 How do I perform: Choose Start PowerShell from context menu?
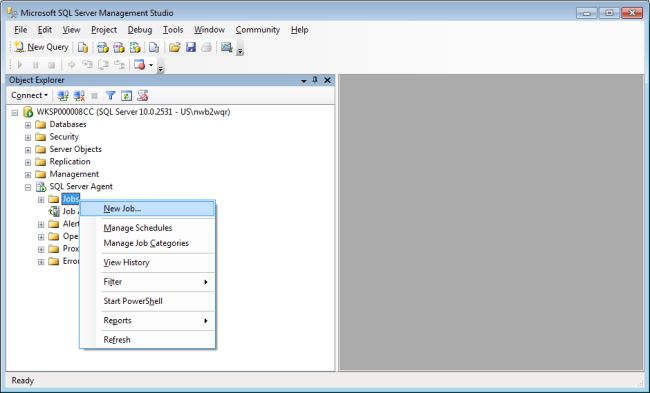click(x=148, y=301)
